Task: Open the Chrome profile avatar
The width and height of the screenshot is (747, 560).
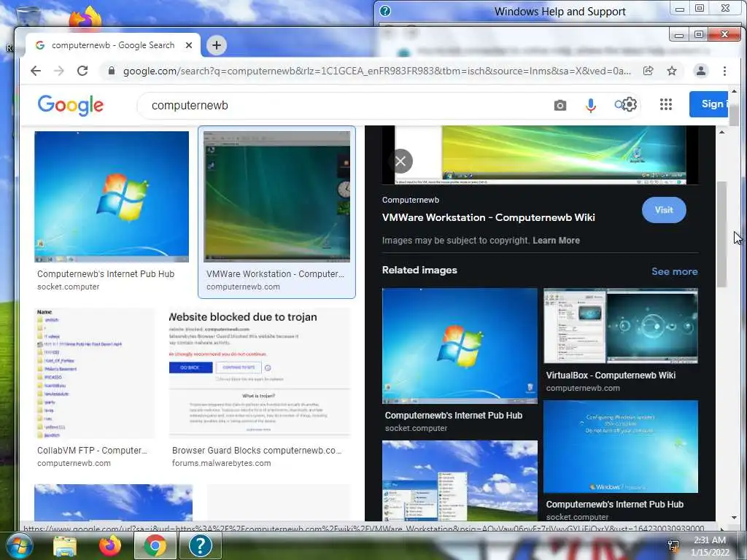Action: [x=701, y=71]
